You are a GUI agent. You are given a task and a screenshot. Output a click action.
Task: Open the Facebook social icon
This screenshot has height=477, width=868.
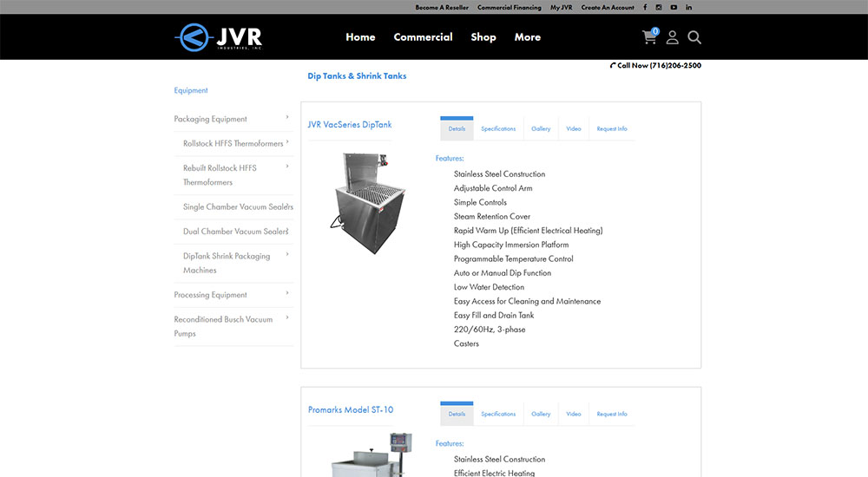pyautogui.click(x=645, y=7)
